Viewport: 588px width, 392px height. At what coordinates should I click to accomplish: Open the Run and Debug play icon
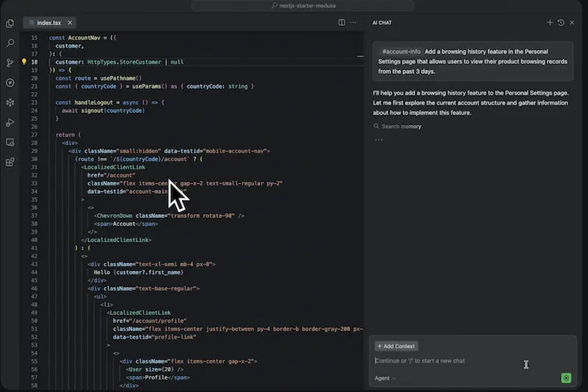[x=10, y=123]
